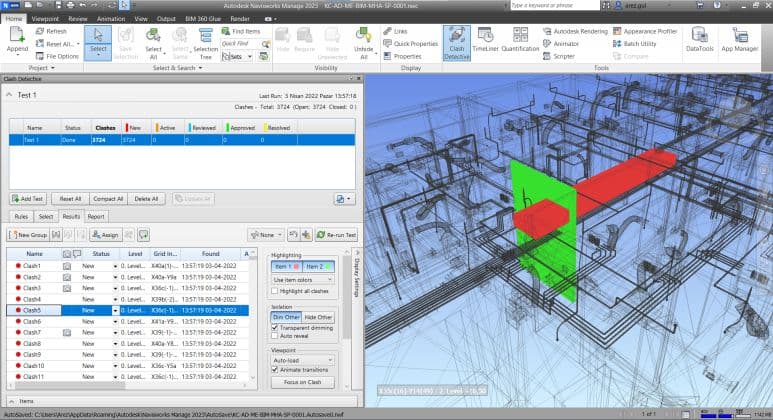The height and width of the screenshot is (420, 773).
Task: Collapse the Test 1 header
Action: coord(9,94)
